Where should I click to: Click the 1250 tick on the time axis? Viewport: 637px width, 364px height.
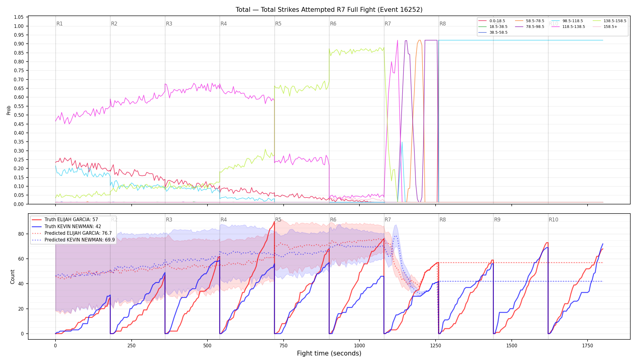point(436,345)
